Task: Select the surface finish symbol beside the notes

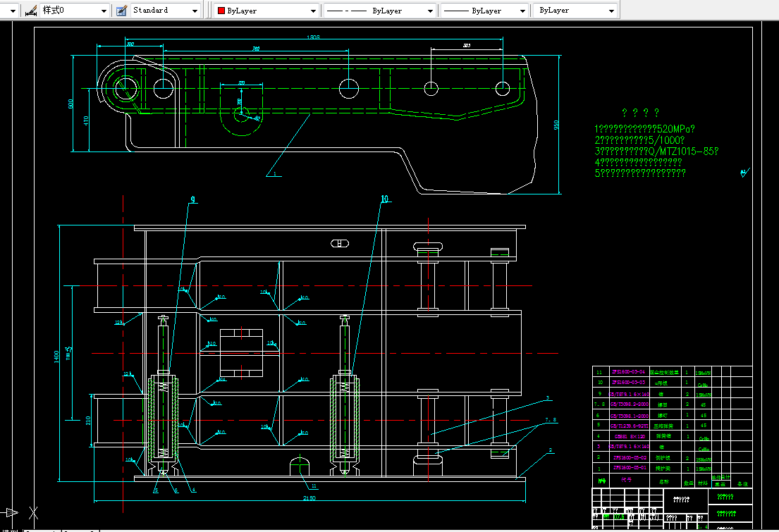Action: point(744,173)
